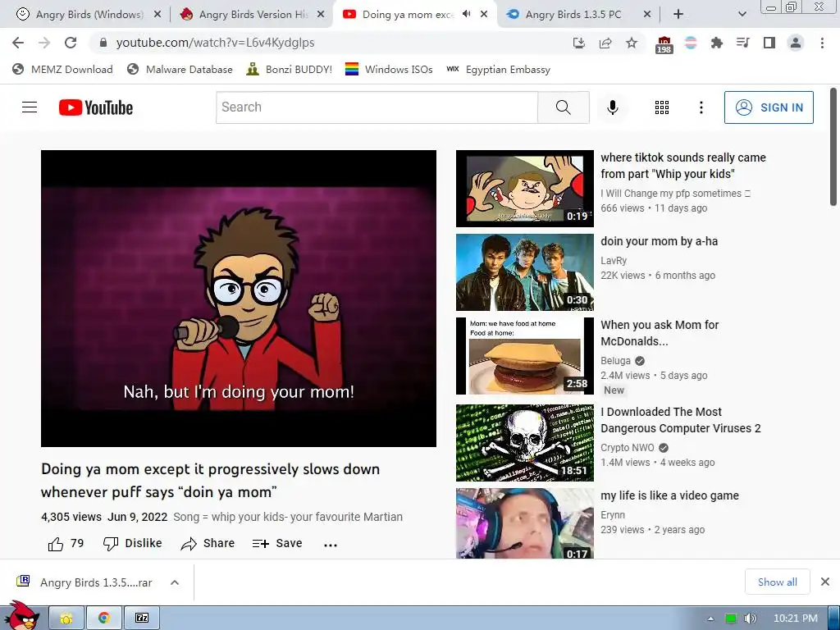This screenshot has width=840, height=630.
Task: Click the main video player
Action: click(239, 299)
